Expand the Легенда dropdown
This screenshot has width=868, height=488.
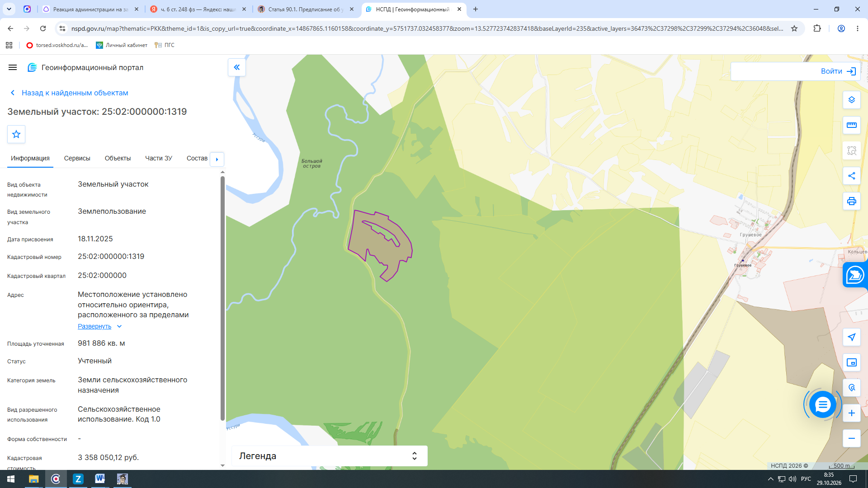point(329,456)
